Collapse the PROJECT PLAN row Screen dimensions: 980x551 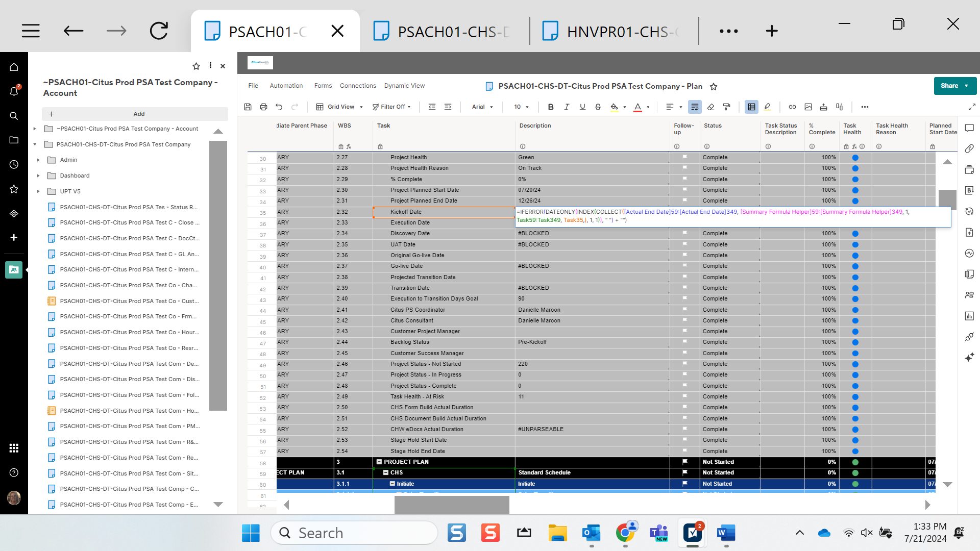(379, 462)
